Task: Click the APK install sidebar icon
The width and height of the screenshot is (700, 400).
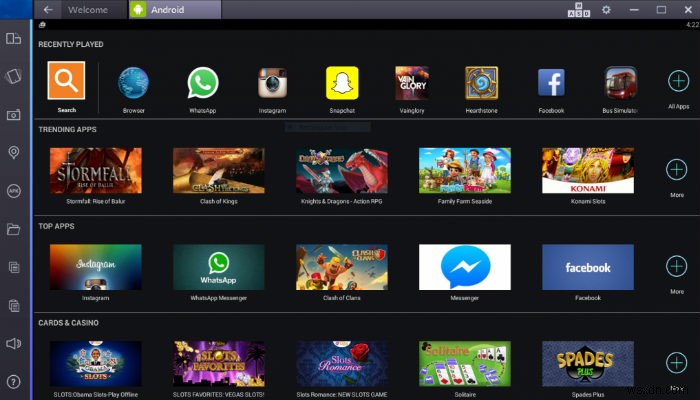Action: click(14, 191)
